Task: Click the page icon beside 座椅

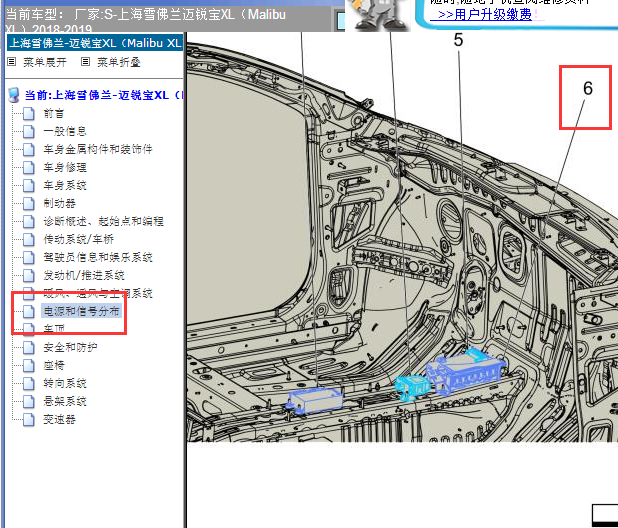Action: (x=28, y=365)
